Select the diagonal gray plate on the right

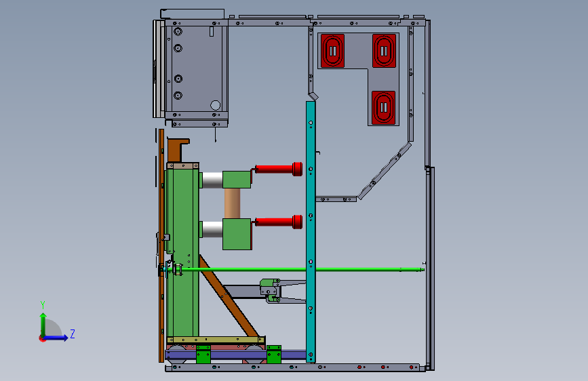(385, 171)
